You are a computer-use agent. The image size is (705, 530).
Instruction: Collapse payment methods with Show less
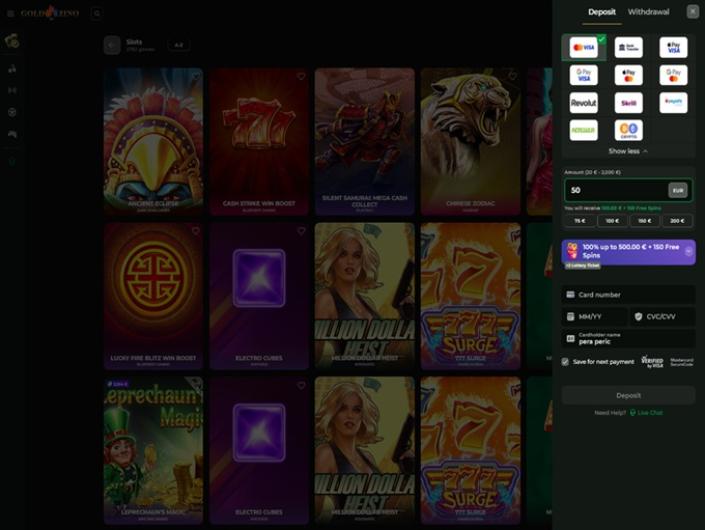pos(628,151)
